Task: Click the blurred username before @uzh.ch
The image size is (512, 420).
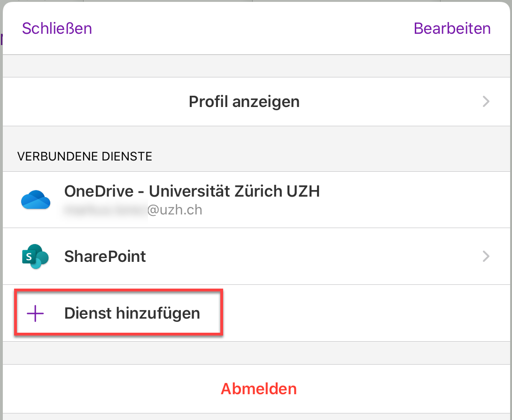Action: tap(105, 209)
